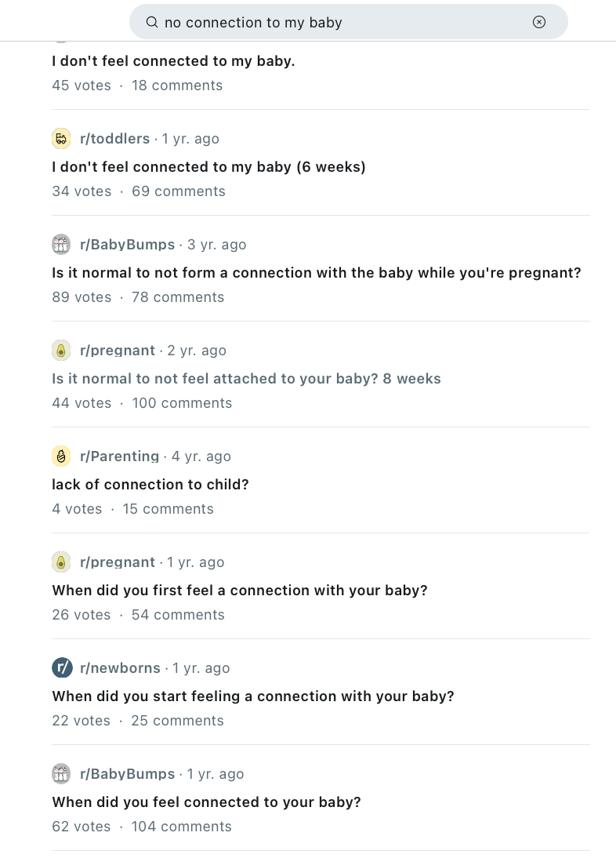This screenshot has width=616, height=858.
Task: Open 'When did you feel connected to your baby?'
Action: (207, 802)
